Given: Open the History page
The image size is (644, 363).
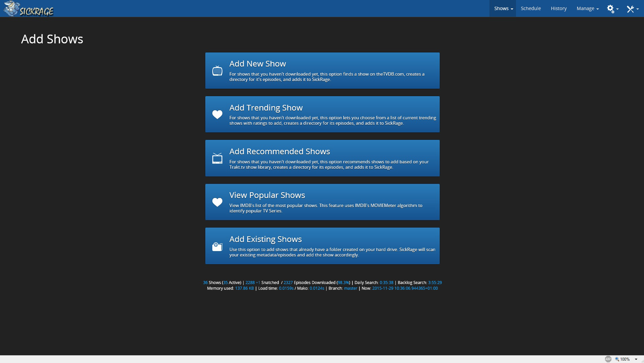Looking at the screenshot, I should coord(559,8).
